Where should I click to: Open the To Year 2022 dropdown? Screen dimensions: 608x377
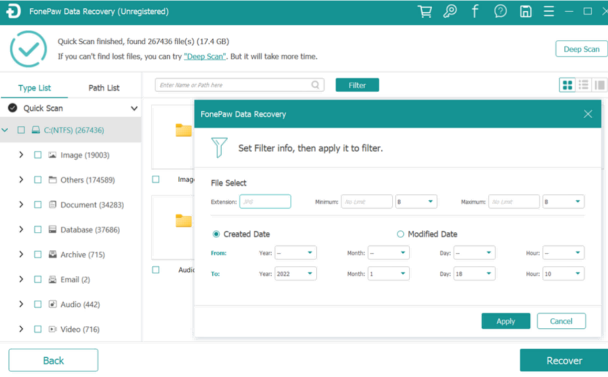point(295,273)
